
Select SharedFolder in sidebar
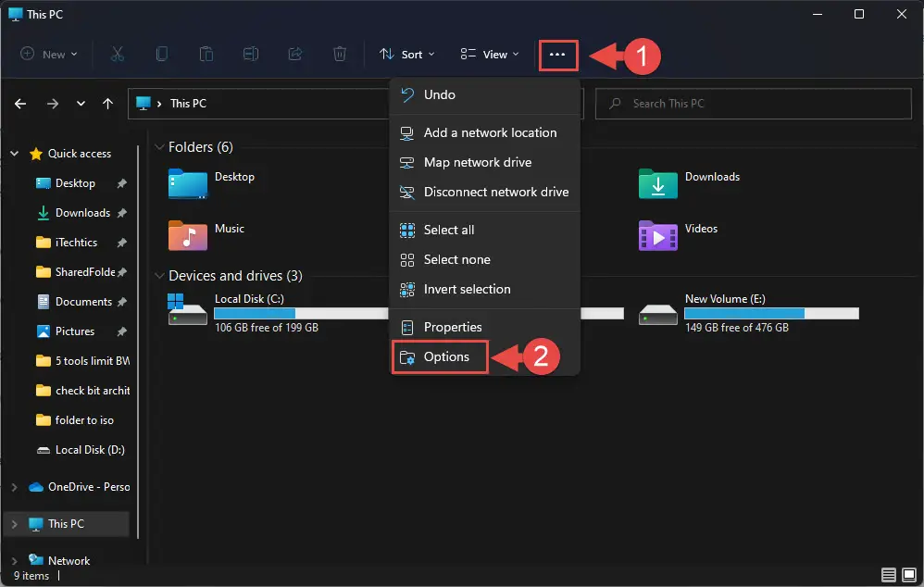tap(85, 272)
